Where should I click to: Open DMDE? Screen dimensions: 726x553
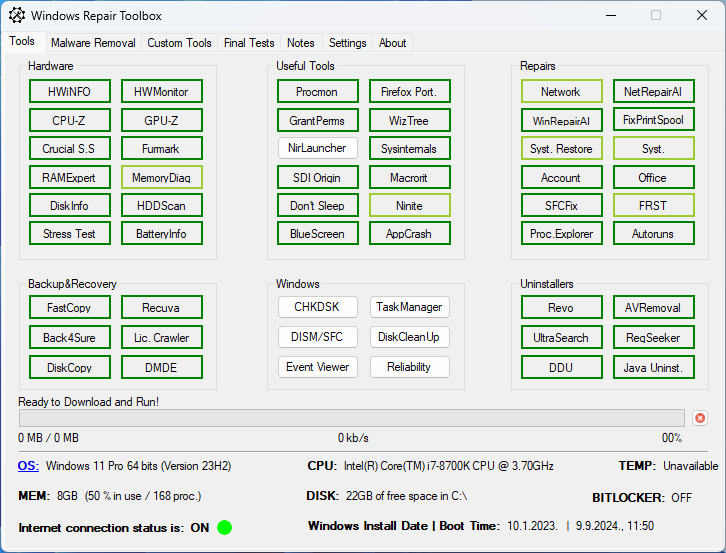162,367
